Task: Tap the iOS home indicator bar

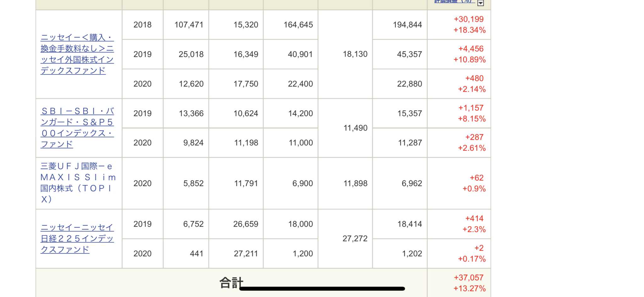Action: (322, 289)
